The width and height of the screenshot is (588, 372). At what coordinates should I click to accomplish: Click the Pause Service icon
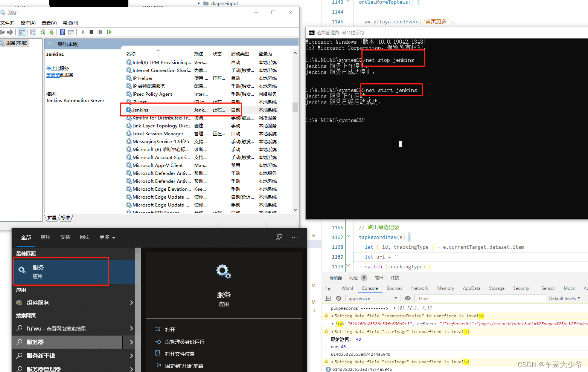pos(100,32)
